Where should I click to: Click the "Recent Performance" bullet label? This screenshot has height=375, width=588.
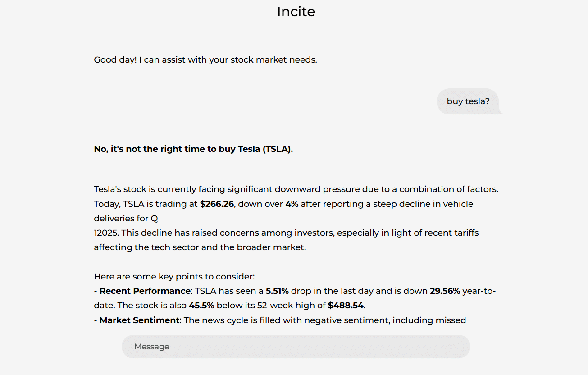coord(145,291)
